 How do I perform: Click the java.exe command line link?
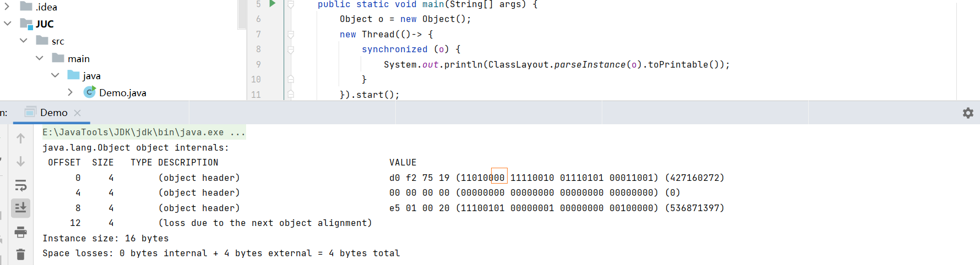point(144,132)
